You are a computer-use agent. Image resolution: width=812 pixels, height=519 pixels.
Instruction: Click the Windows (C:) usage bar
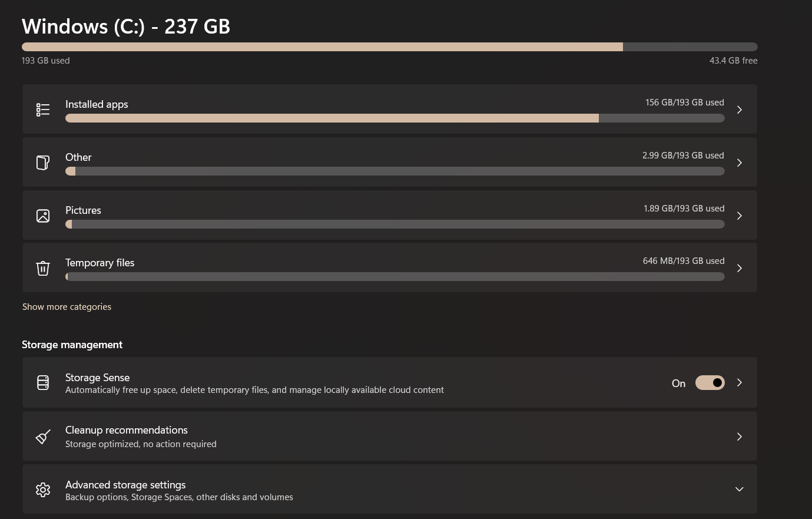389,46
